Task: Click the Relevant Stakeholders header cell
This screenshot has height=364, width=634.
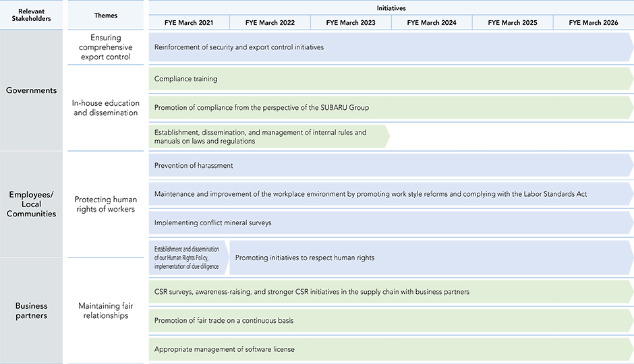Action: point(31,15)
